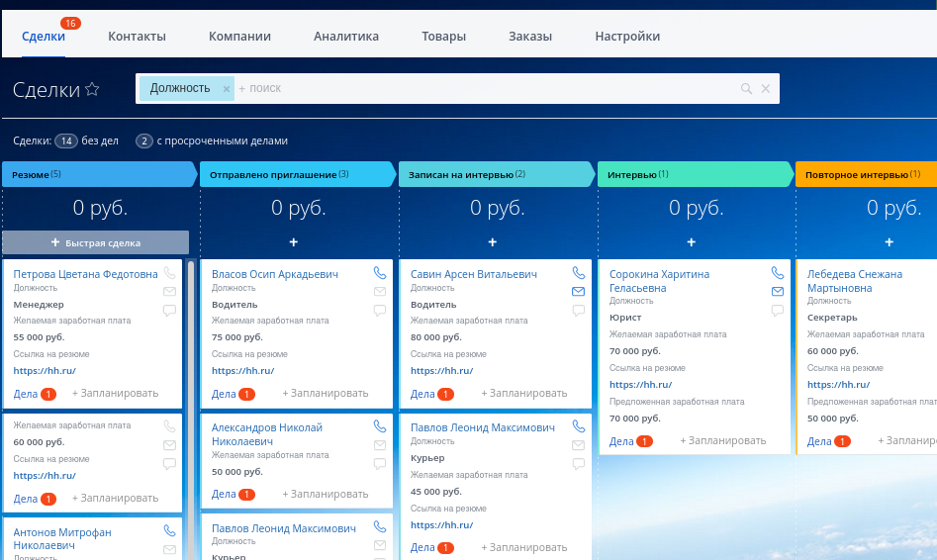Filter 14 deals без дел
The image size is (937, 560).
(87, 141)
